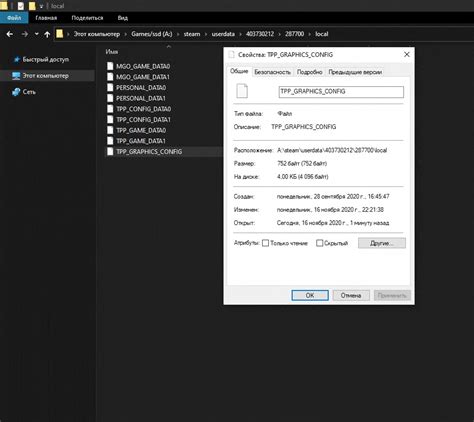Select Быстрый доступ star icon in sidebar

tap(16, 60)
